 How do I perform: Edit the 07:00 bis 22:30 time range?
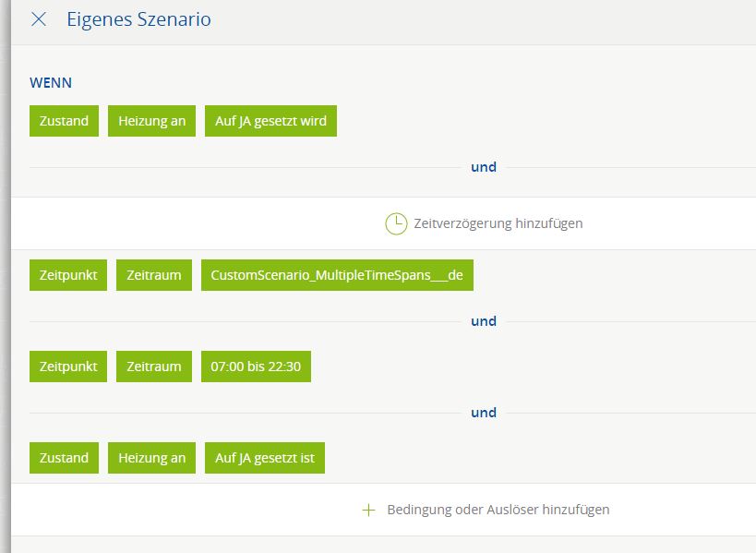[x=256, y=367]
